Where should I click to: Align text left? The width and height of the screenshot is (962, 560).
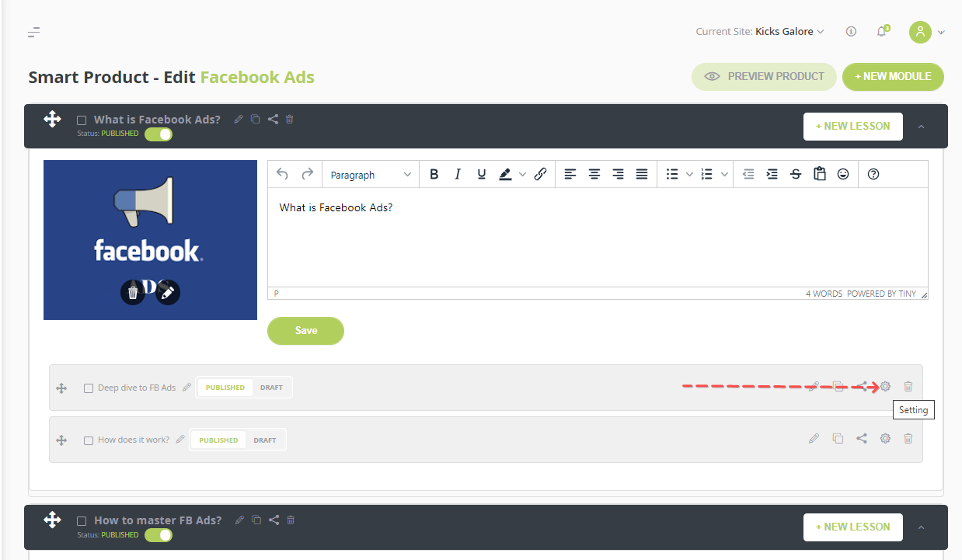[570, 175]
